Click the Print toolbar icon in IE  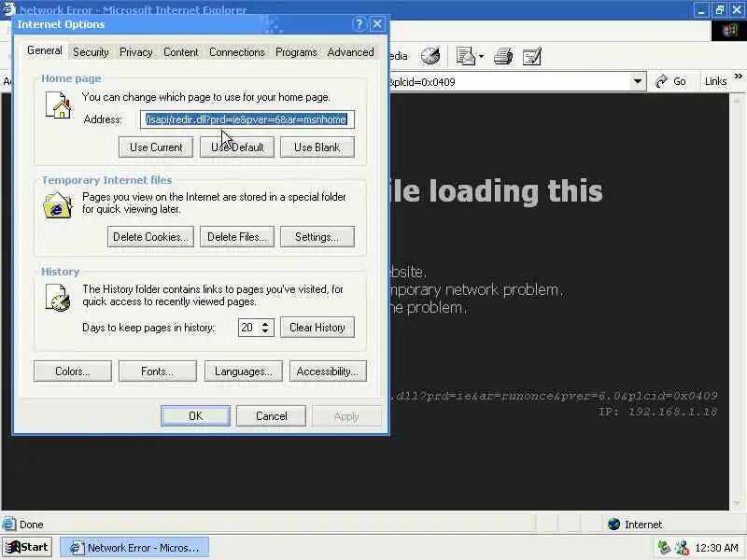[503, 56]
